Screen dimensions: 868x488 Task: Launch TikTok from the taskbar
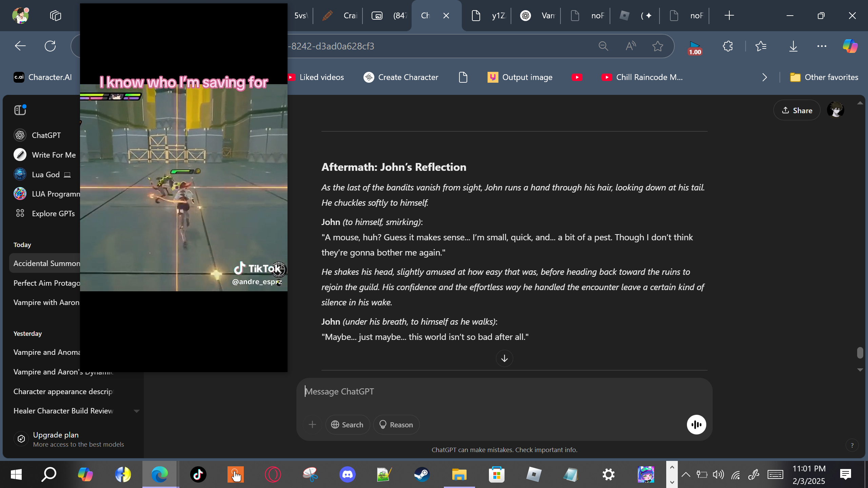click(198, 474)
